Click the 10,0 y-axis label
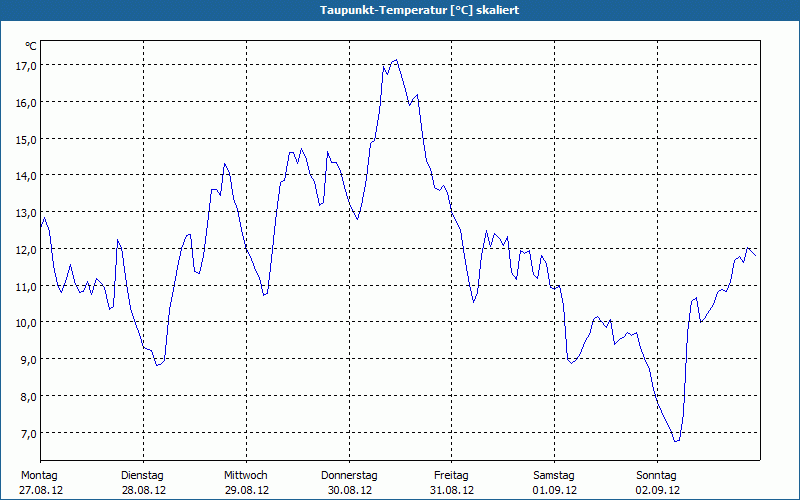The image size is (800, 500). pos(26,323)
